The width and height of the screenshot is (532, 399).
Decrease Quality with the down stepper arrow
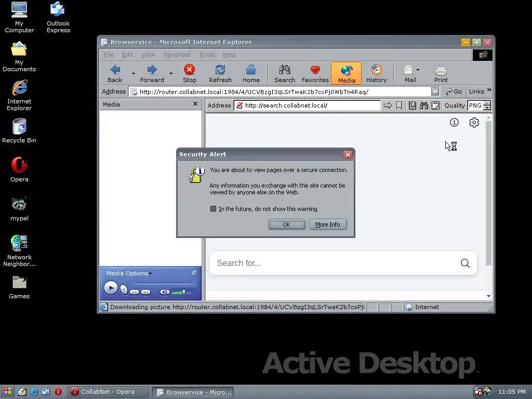[x=487, y=108]
